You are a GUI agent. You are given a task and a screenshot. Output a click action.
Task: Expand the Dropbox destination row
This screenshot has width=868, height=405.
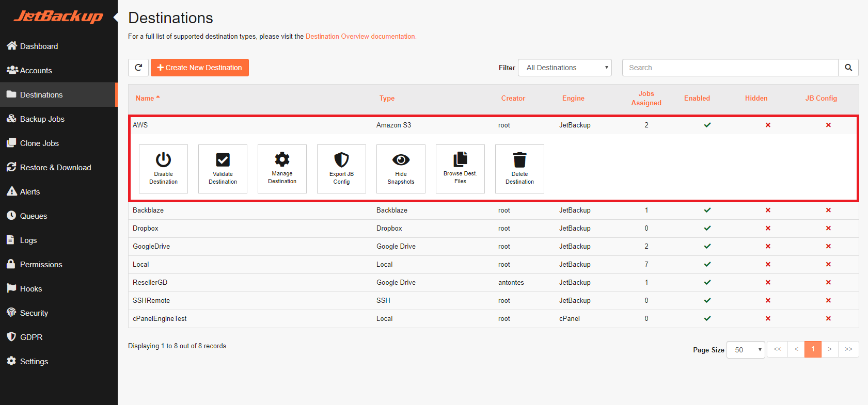coord(494,229)
